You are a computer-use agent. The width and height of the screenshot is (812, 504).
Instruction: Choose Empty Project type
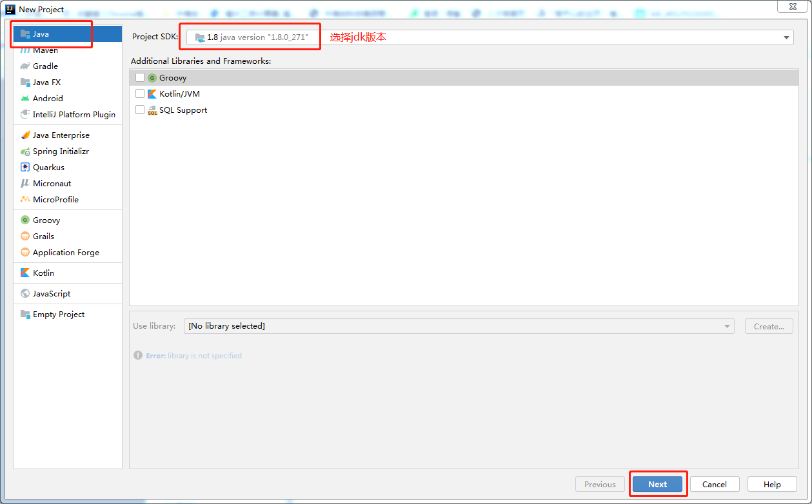pyautogui.click(x=68, y=315)
